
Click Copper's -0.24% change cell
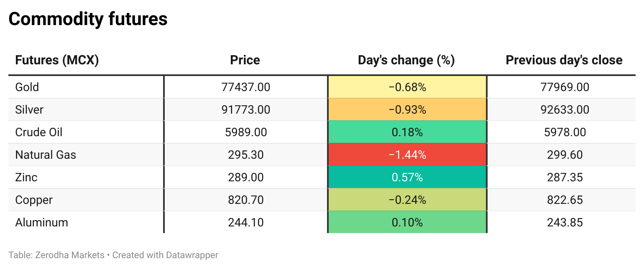pos(407,200)
